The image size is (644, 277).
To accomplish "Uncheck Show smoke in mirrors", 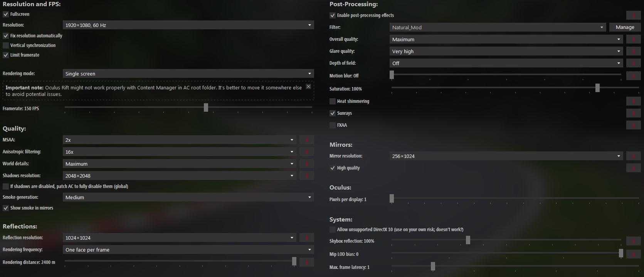I will [6, 208].
